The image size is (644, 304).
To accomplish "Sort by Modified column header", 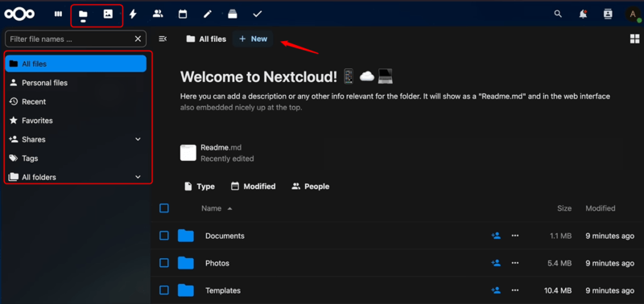I will click(601, 208).
